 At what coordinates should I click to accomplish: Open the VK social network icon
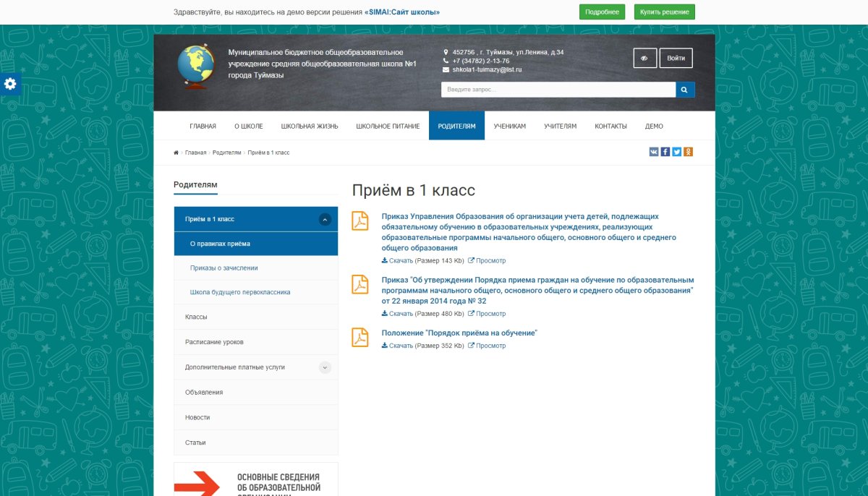click(x=654, y=152)
